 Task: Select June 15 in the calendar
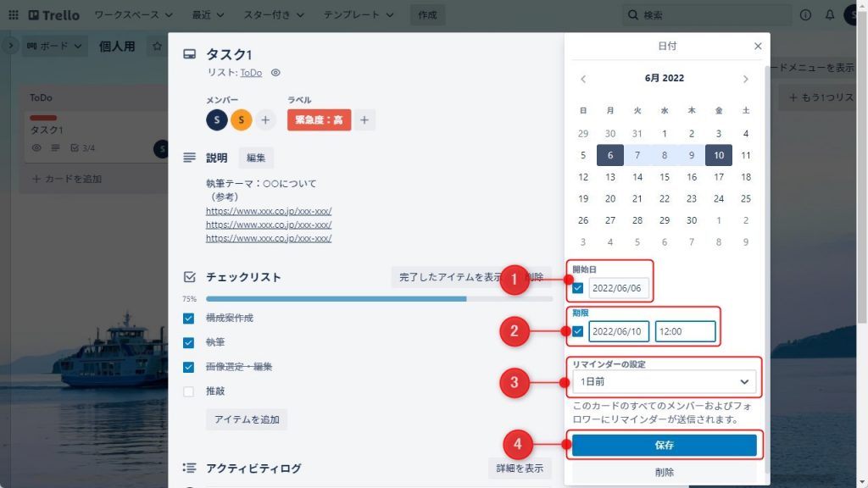[x=665, y=177]
